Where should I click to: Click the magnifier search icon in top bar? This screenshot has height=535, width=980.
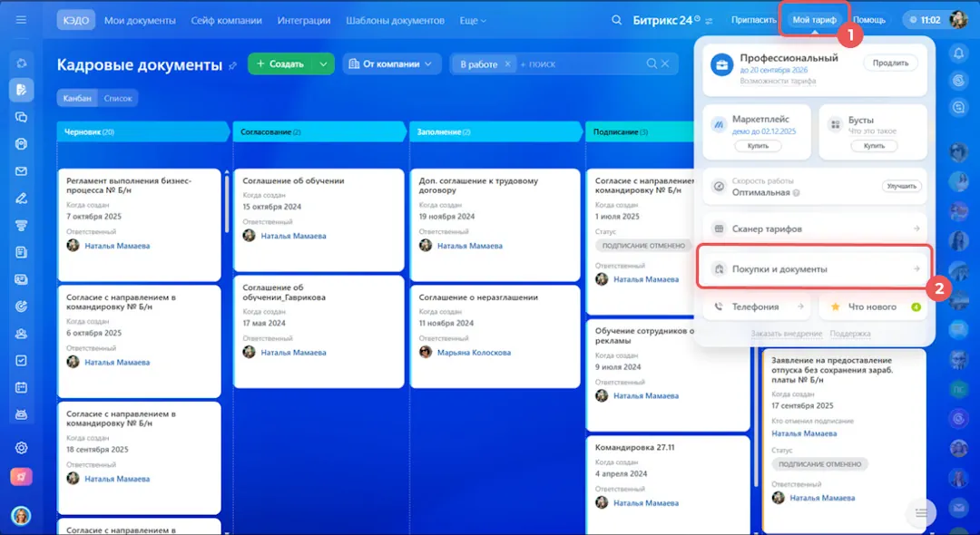click(617, 20)
